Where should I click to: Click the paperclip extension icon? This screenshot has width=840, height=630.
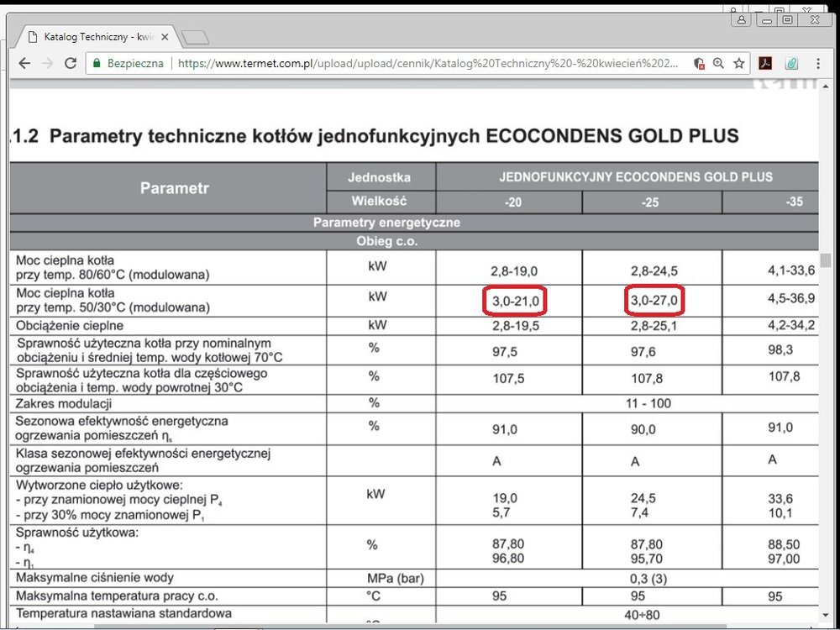click(x=791, y=63)
